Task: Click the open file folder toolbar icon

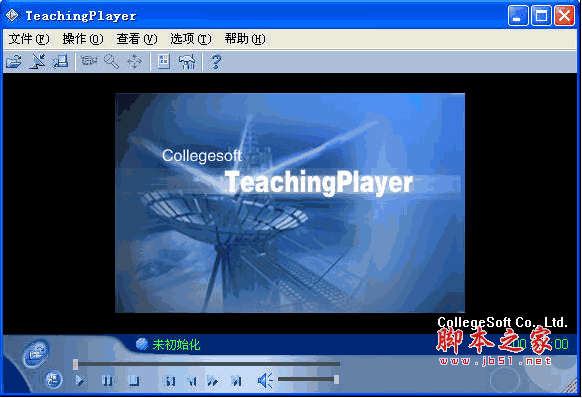Action: click(x=14, y=61)
